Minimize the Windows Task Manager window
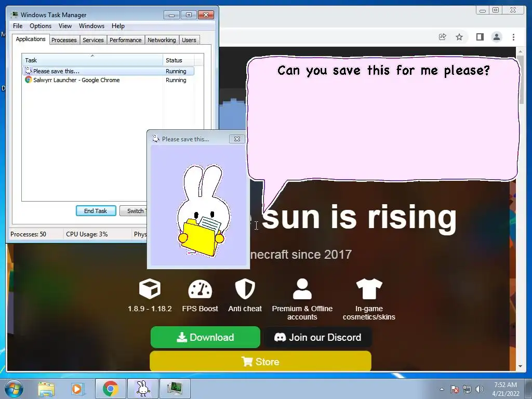 pyautogui.click(x=171, y=15)
